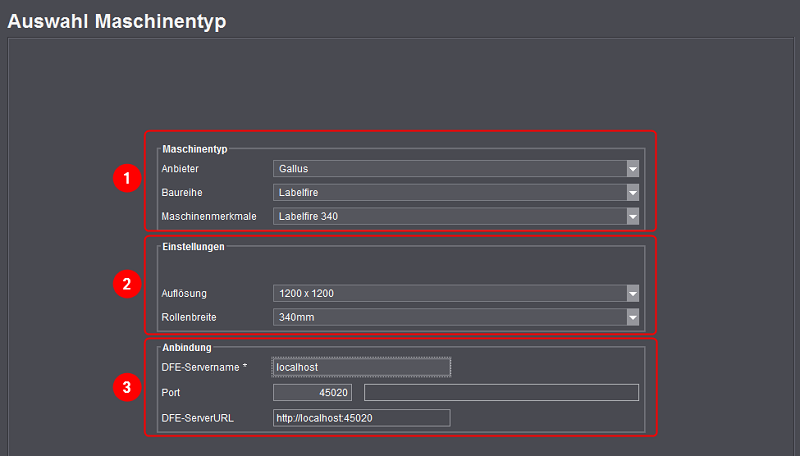Click the red number 1 marker
The height and width of the screenshot is (456, 800).
pyautogui.click(x=125, y=180)
